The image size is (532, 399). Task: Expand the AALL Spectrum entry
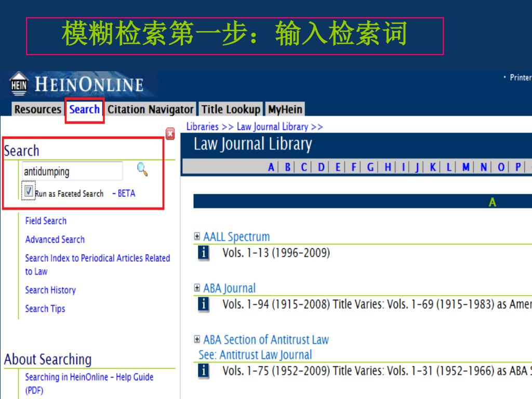(x=197, y=236)
